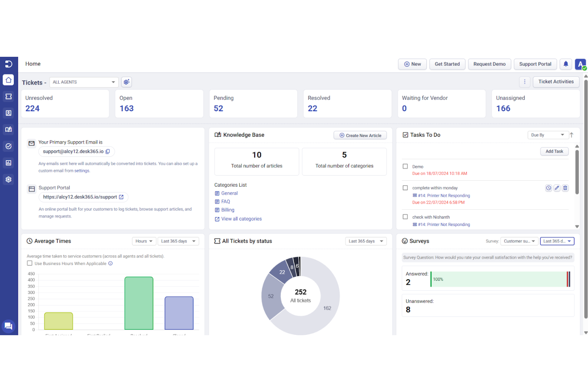Open the 'Due By' sorting dropdown
The height and width of the screenshot is (392, 588).
click(x=548, y=135)
